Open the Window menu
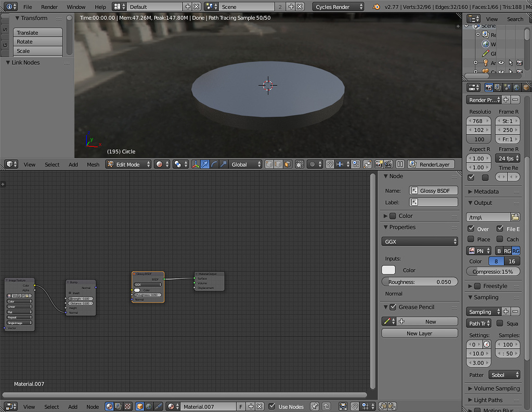The width and height of the screenshot is (532, 412). 76,7
